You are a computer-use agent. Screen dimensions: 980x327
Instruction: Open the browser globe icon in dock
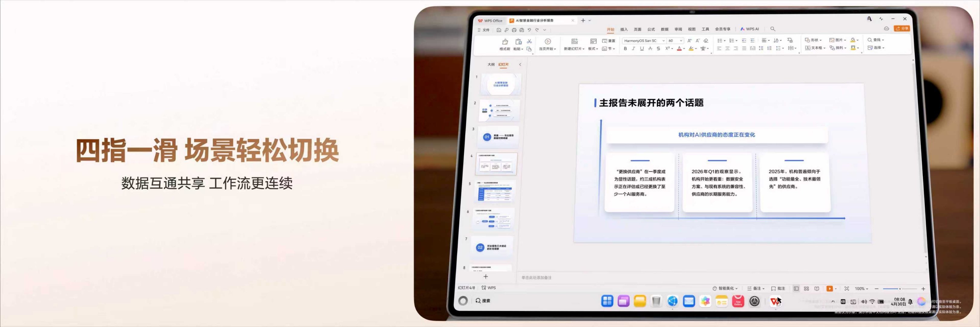click(673, 301)
